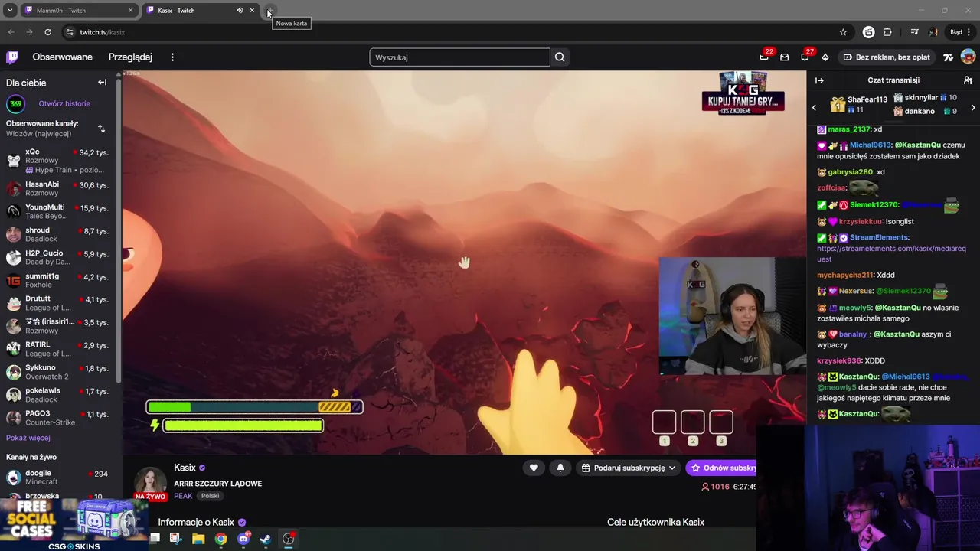980x551 pixels.
Task: Go to Obserwowane page
Action: pyautogui.click(x=62, y=57)
